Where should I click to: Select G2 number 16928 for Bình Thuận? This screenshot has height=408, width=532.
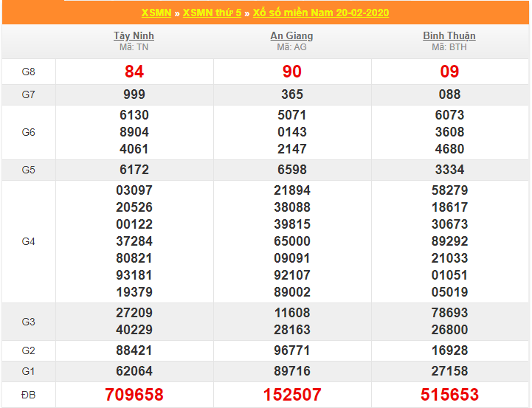click(x=449, y=350)
